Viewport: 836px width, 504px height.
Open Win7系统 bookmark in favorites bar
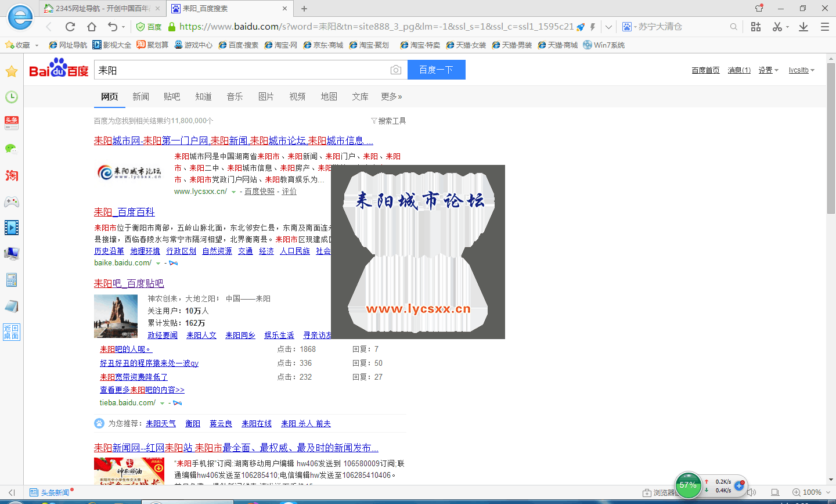tap(604, 45)
